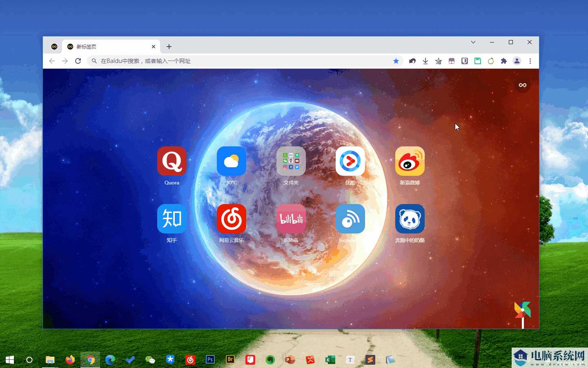Launch PowerPoint from the taskbar

(290, 360)
